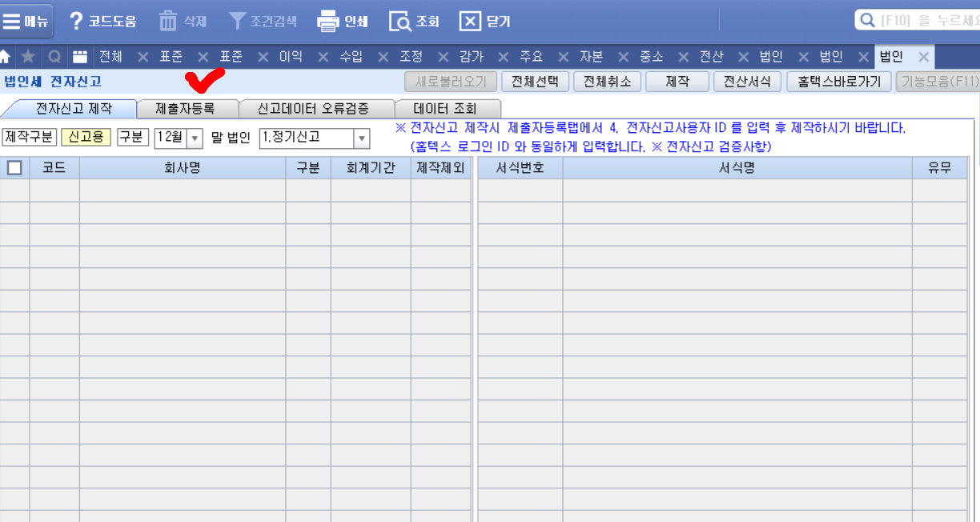
Task: Click the 서식번호 column header
Action: coord(520,168)
